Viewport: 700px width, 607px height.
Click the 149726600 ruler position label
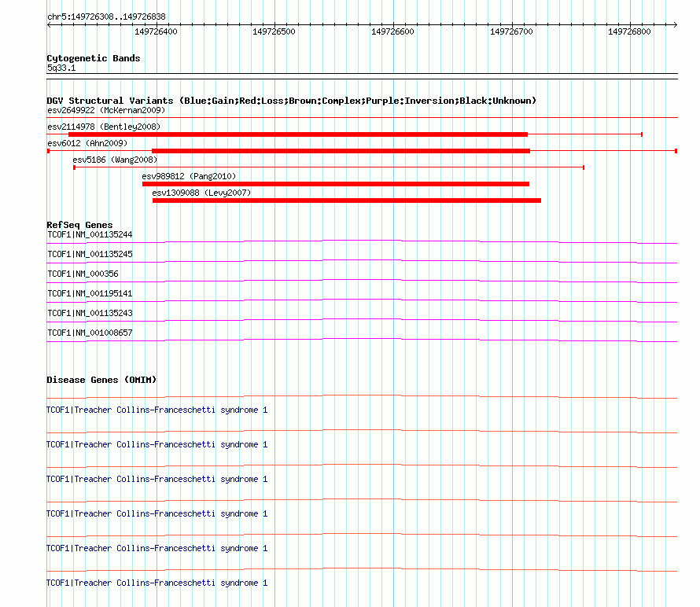pyautogui.click(x=392, y=31)
